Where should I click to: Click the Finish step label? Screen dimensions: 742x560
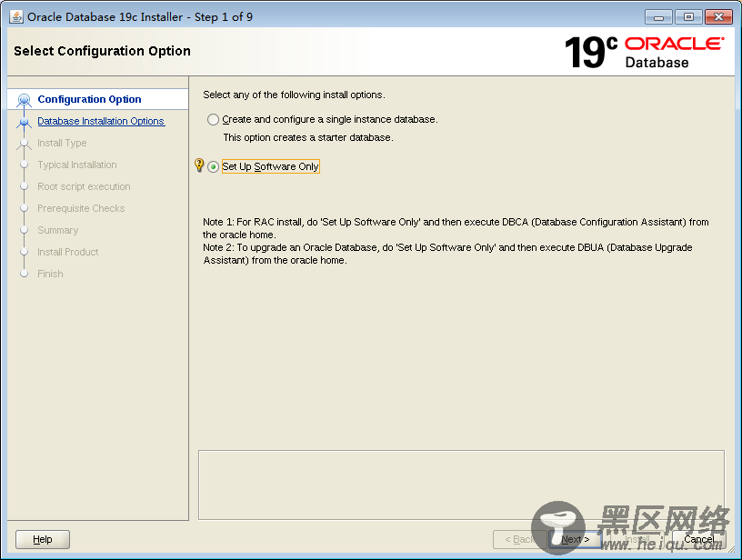(x=50, y=274)
